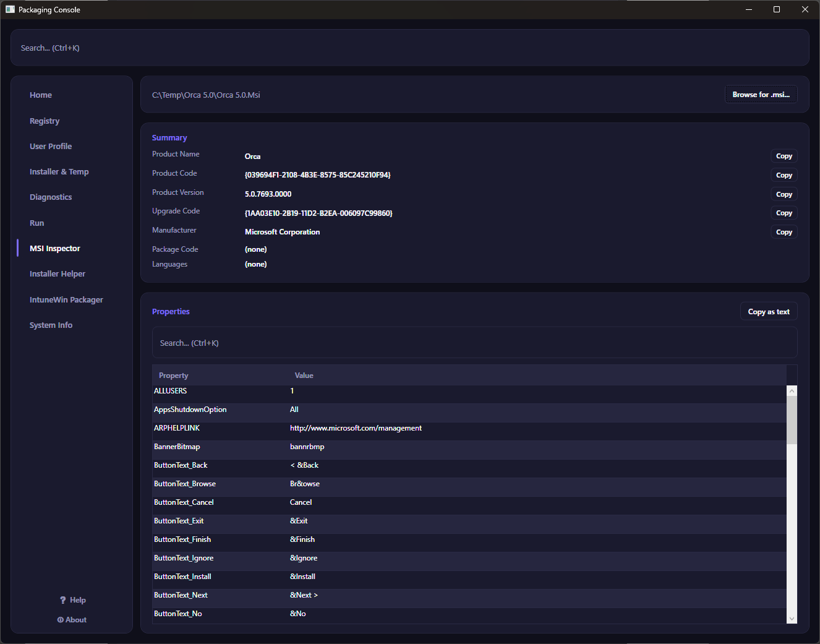Viewport: 820px width, 644px height.
Task: Select the ARPHELPLINK property row
Action: 469,428
